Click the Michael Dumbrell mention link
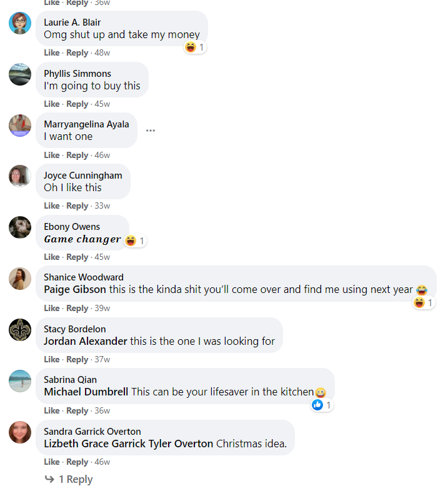 [x=86, y=392]
